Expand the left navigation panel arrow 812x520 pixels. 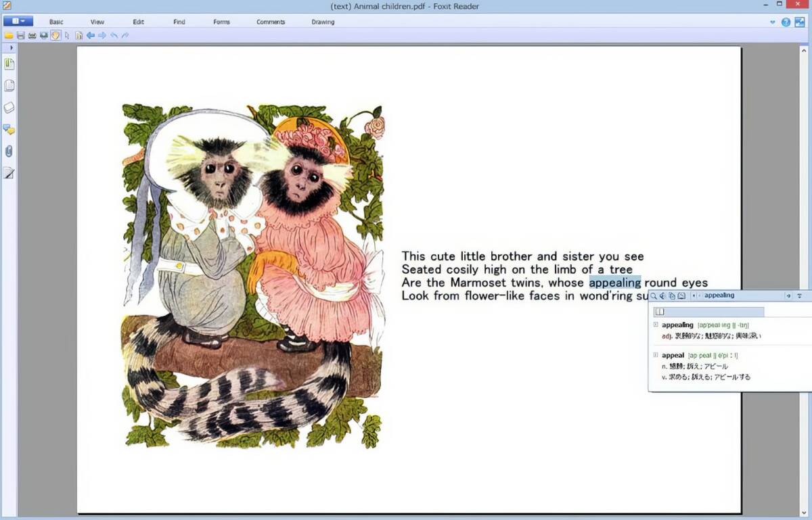click(12, 48)
